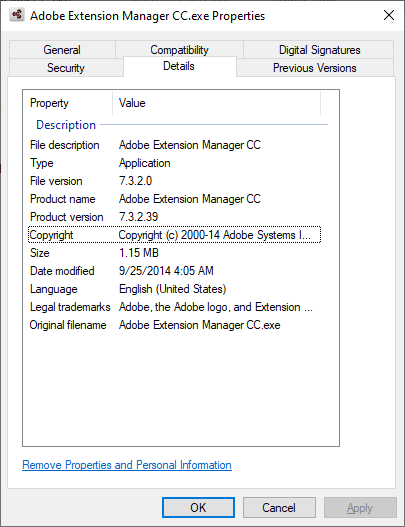
Task: Select the Product version 7.3.2.39 row
Action: pos(174,217)
